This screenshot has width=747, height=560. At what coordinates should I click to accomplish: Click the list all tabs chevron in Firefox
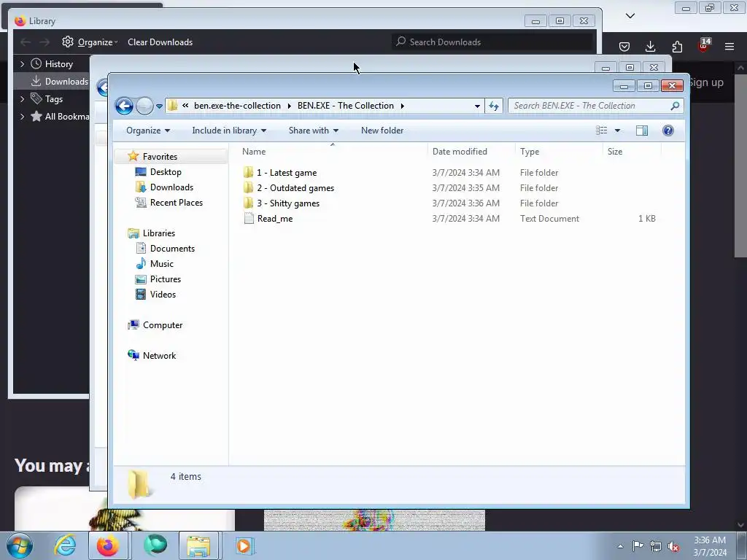point(630,16)
